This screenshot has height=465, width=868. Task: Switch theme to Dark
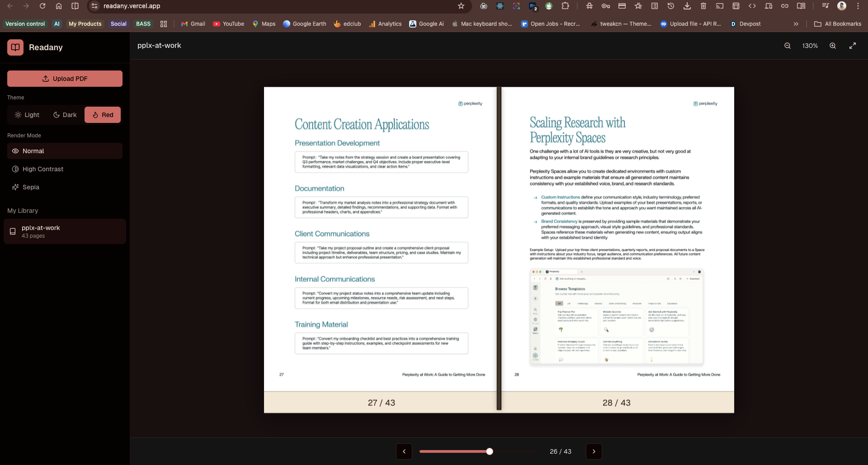click(x=65, y=115)
